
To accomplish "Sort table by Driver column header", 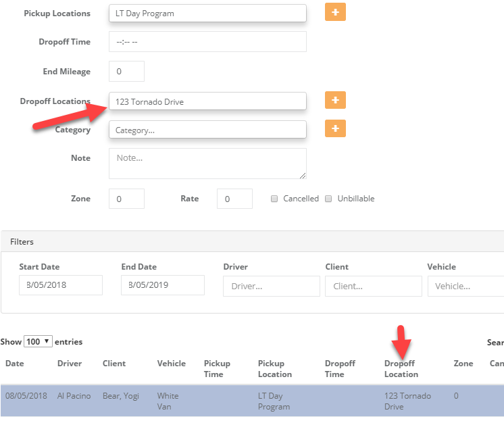I will click(70, 364).
